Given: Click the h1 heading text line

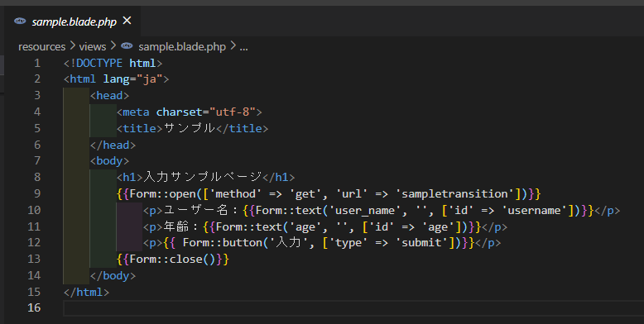Looking at the screenshot, I should coord(206,177).
